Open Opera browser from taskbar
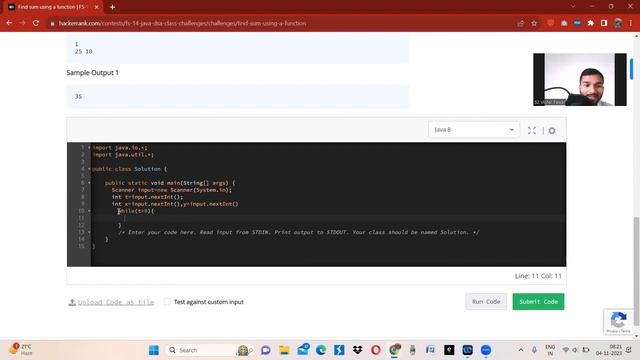The width and height of the screenshot is (640, 360). [376, 350]
